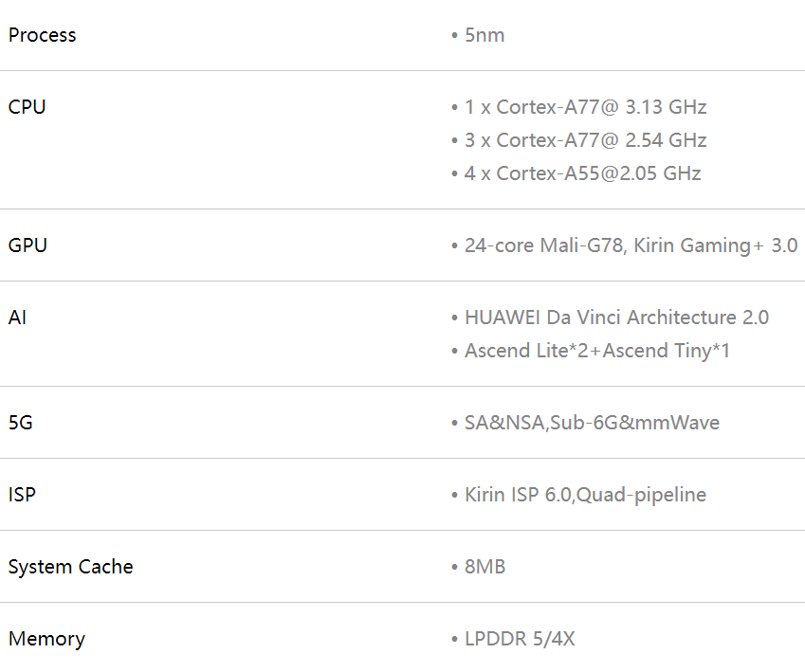Viewport: 805px width, 672px height.
Task: Click the ISP row label
Action: point(22,495)
